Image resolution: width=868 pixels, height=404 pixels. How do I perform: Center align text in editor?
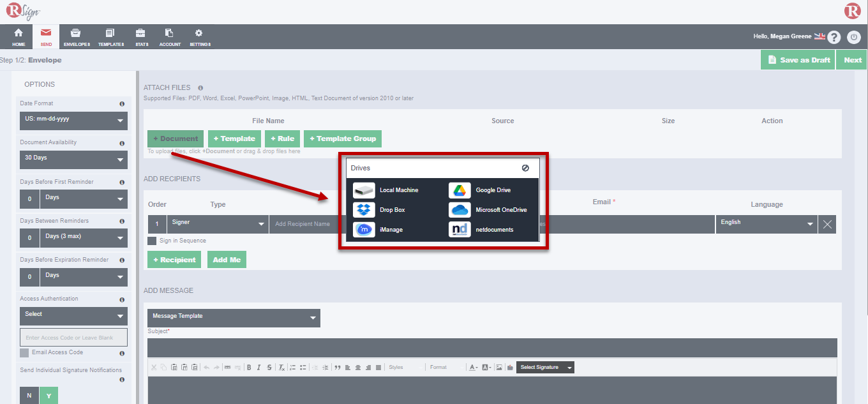point(358,367)
